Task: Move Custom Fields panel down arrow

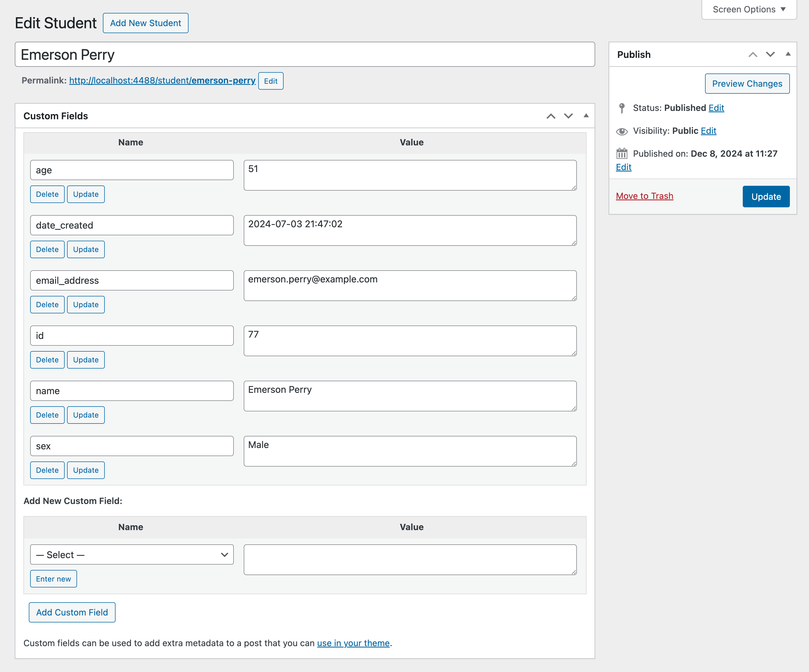Action: (568, 116)
